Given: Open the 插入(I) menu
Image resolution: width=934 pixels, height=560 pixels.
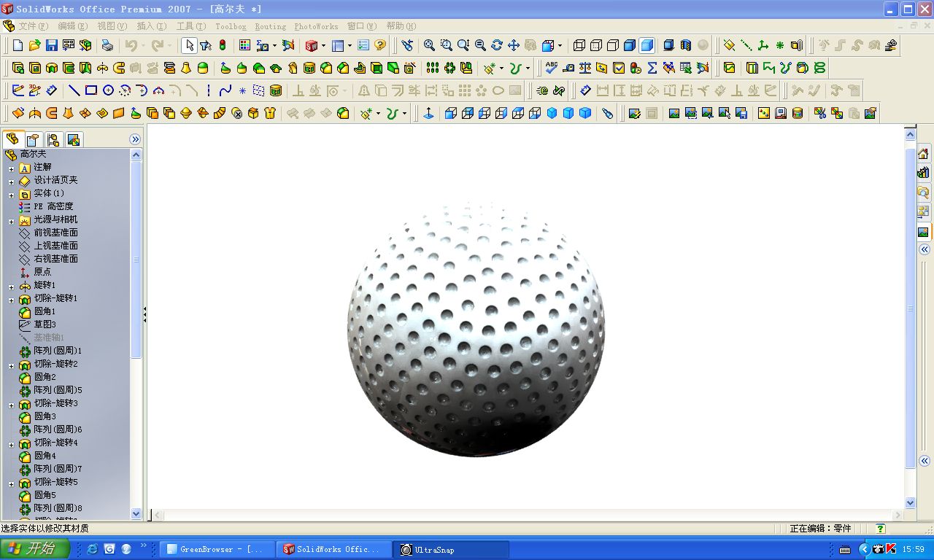Looking at the screenshot, I should tap(151, 26).
